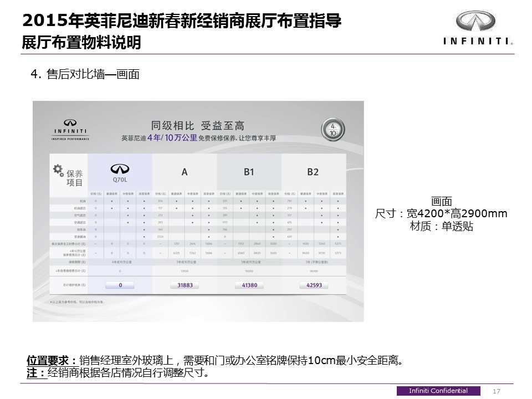Click the 42593 total cost button

pyautogui.click(x=314, y=285)
